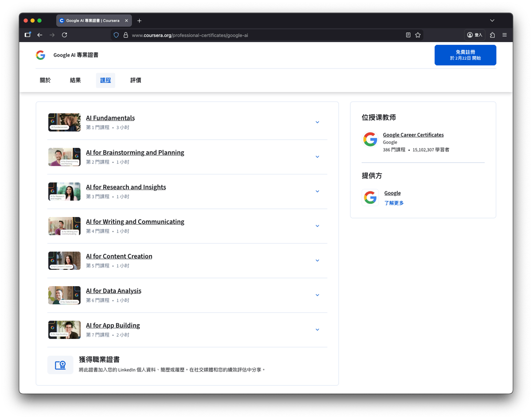Image resolution: width=532 pixels, height=419 pixels.
Task: Click the back navigation arrow
Action: pyautogui.click(x=40, y=35)
